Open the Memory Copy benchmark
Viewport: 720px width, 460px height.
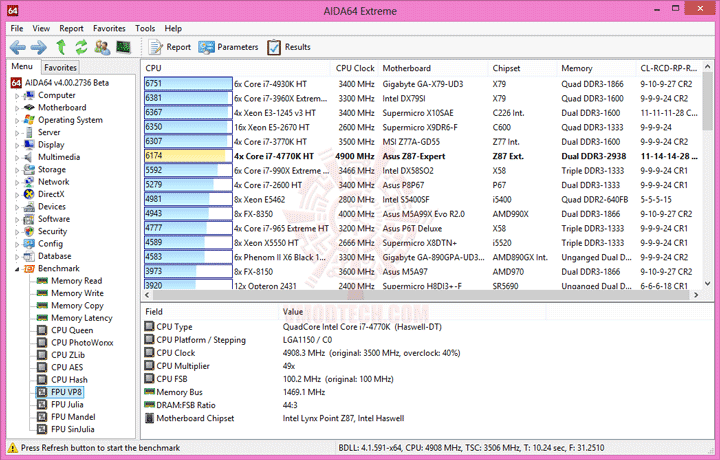[x=77, y=305]
